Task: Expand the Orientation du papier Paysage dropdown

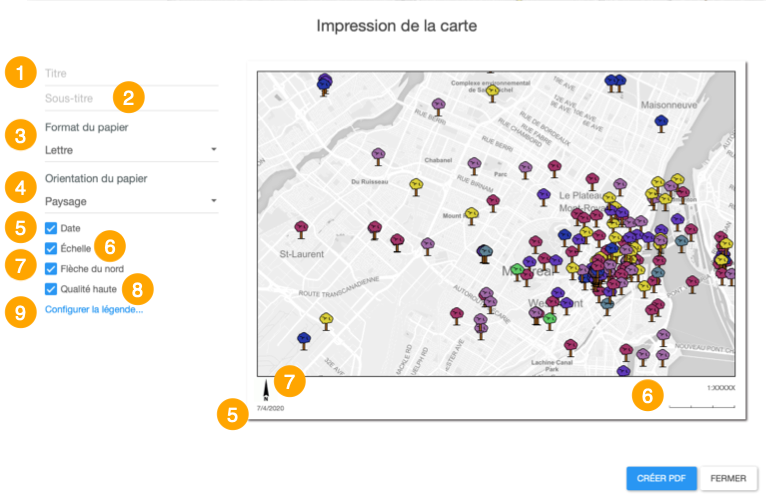Action: (x=131, y=201)
